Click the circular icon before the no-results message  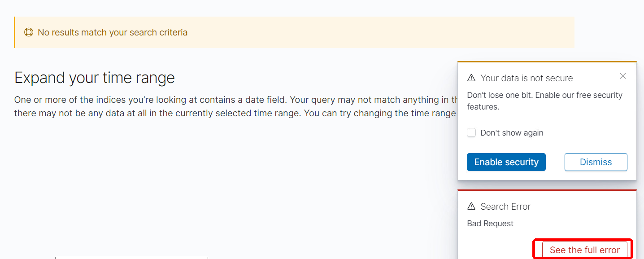click(29, 32)
